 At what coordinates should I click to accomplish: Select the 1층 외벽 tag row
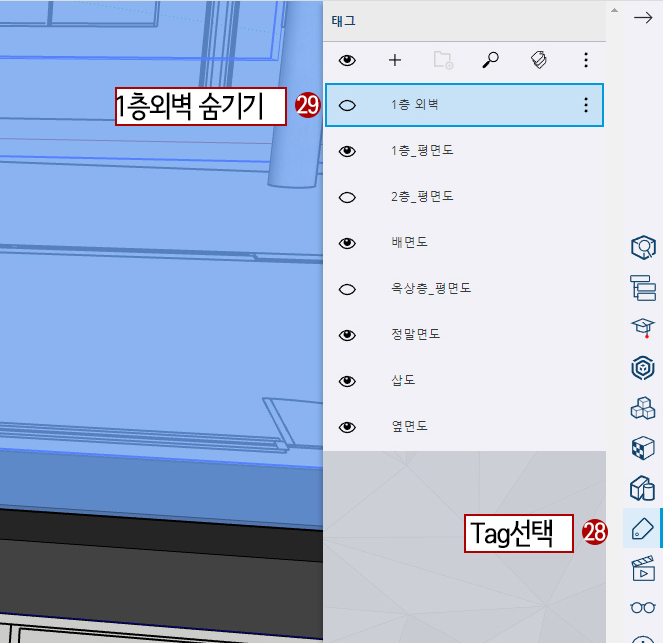click(464, 105)
